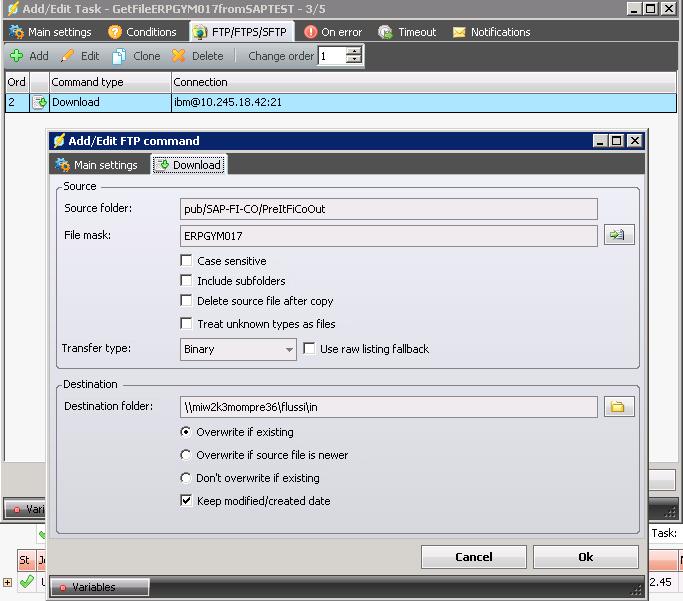This screenshot has height=601, width=683.
Task: Click the green Add command icon
Action: pyautogui.click(x=17, y=56)
